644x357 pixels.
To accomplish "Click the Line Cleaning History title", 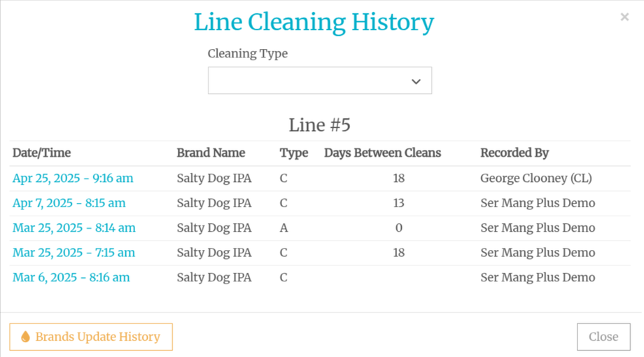I will 314,22.
